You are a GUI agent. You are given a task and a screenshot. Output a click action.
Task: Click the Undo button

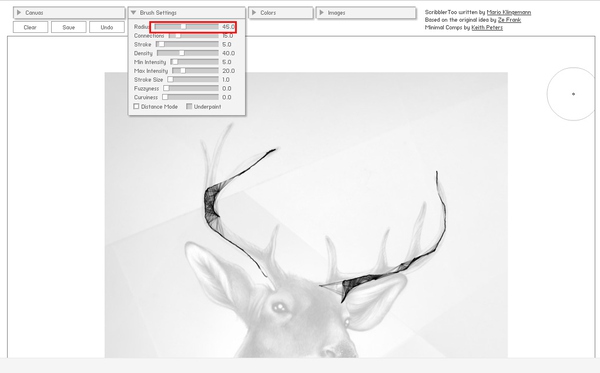[107, 27]
